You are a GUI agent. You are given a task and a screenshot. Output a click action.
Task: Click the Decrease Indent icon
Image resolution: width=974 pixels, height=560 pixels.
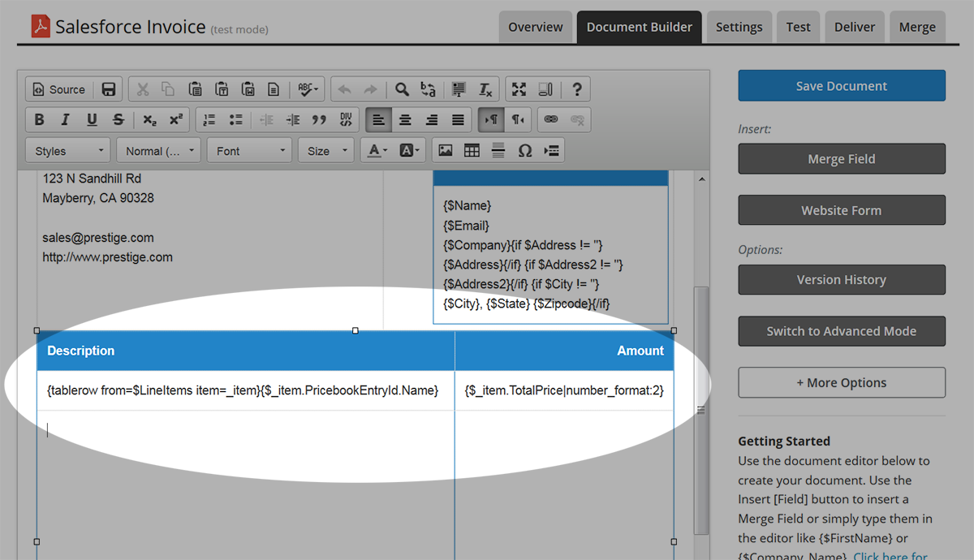(x=266, y=119)
